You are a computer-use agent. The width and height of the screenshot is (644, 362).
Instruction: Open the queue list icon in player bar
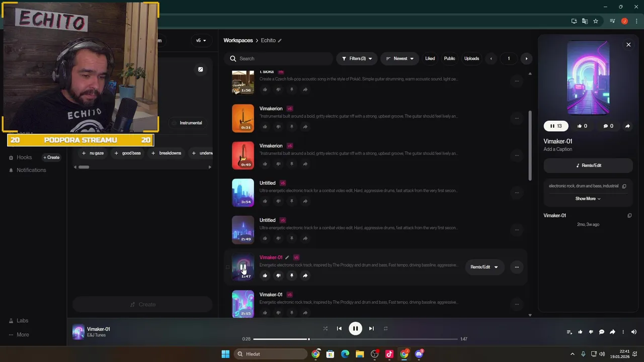click(569, 332)
